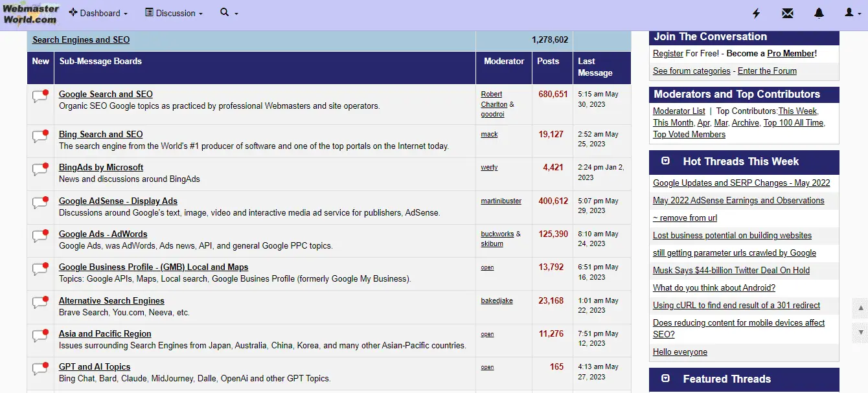Click the page scroll-down arrow button
The width and height of the screenshot is (868, 393).
click(861, 332)
